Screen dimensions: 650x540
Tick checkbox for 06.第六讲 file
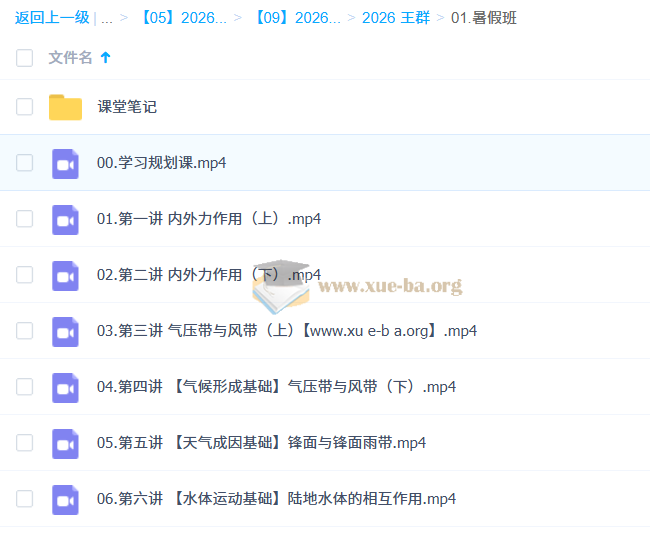(24, 499)
